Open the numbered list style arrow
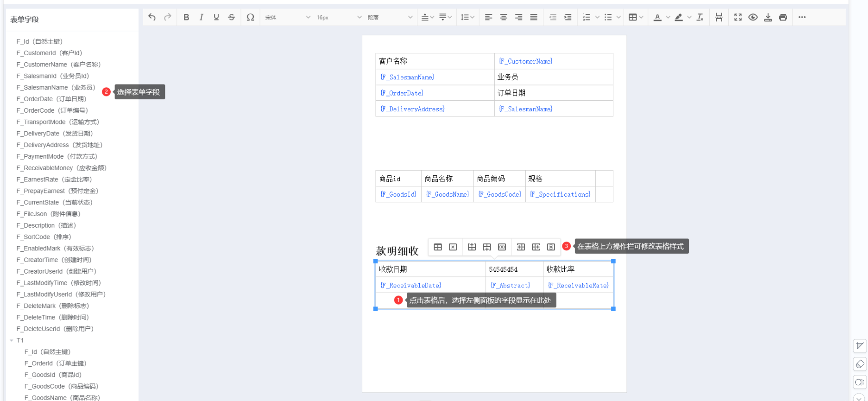Image resolution: width=868 pixels, height=401 pixels. pos(598,17)
